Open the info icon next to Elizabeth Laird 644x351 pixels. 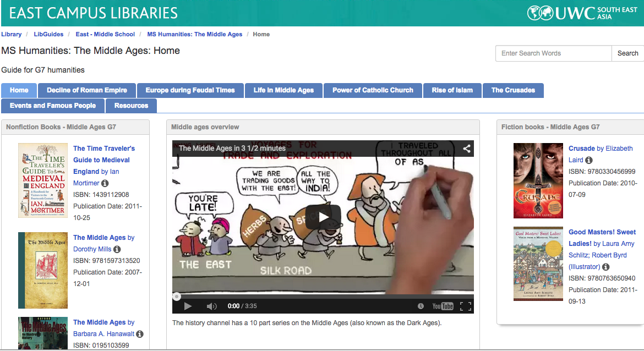588,160
